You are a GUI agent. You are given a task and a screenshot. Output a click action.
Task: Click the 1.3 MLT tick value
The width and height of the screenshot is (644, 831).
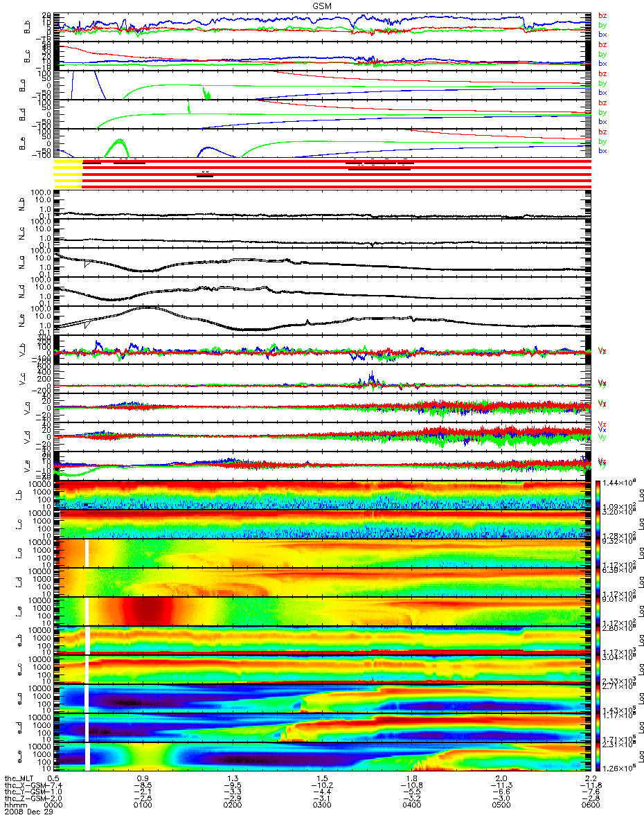click(233, 779)
